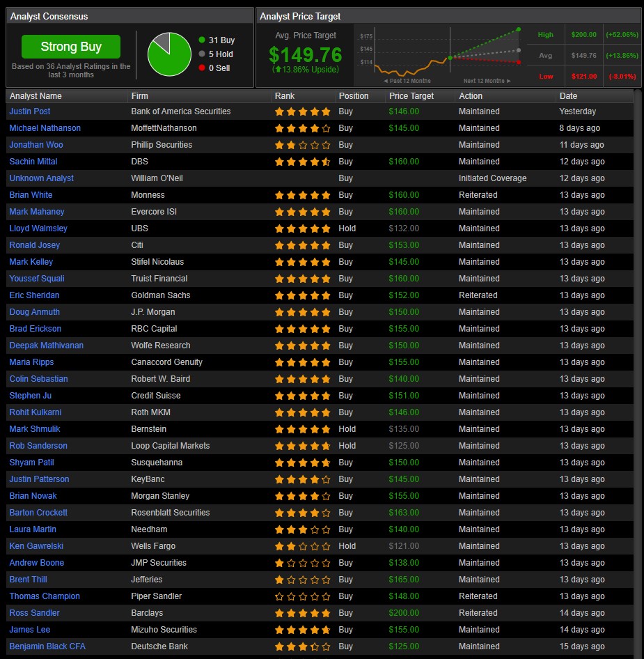Open Justin Patterson analyst link

tap(39, 479)
